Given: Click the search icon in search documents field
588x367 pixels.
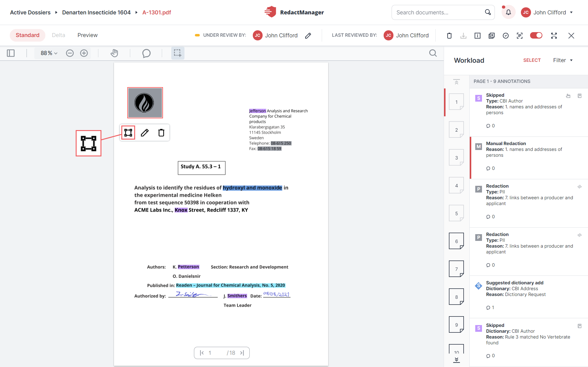Looking at the screenshot, I should 488,12.
